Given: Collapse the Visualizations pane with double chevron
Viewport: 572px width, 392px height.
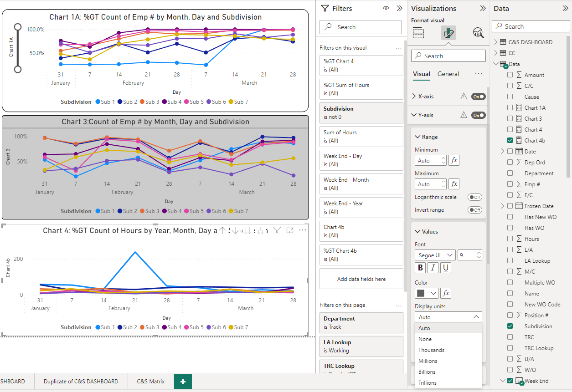Looking at the screenshot, I should pos(483,8).
